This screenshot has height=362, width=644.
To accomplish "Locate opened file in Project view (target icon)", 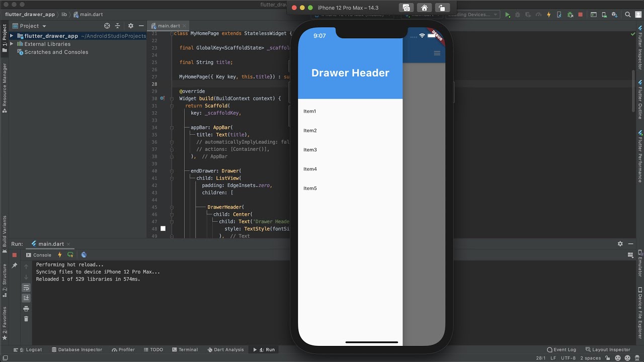I will pos(107,26).
